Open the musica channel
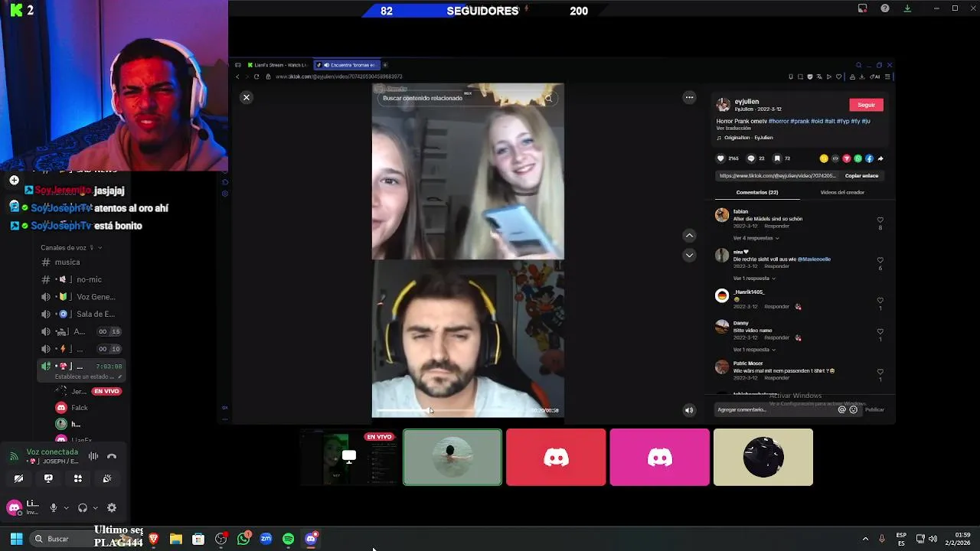This screenshot has width=980, height=551. (67, 262)
